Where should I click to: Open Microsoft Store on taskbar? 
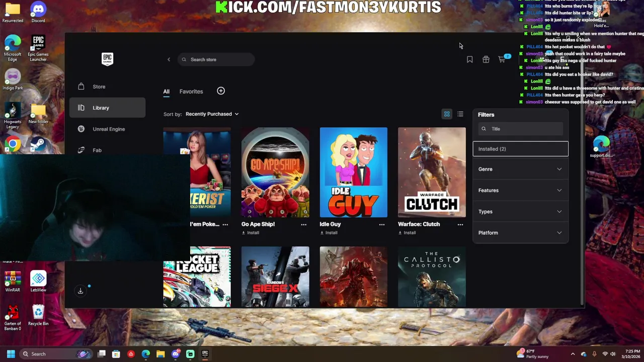coord(116,354)
